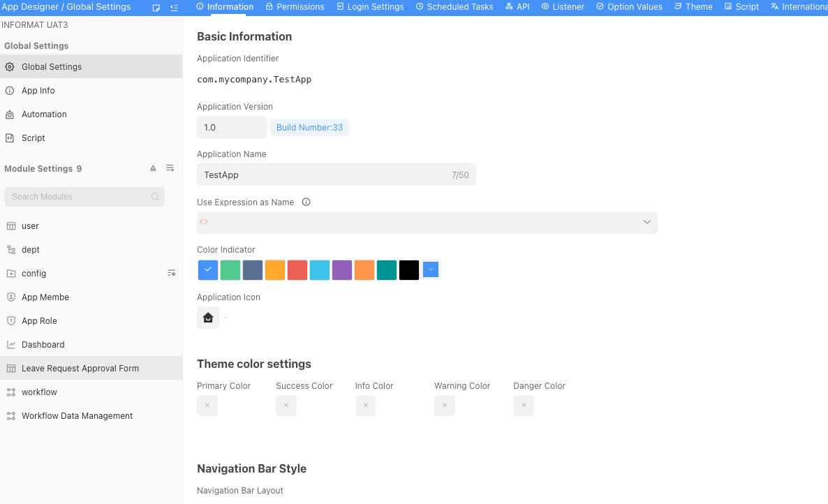The height and width of the screenshot is (504, 828).
Task: Expand the chevron next to Application Icon
Action: pyautogui.click(x=225, y=318)
